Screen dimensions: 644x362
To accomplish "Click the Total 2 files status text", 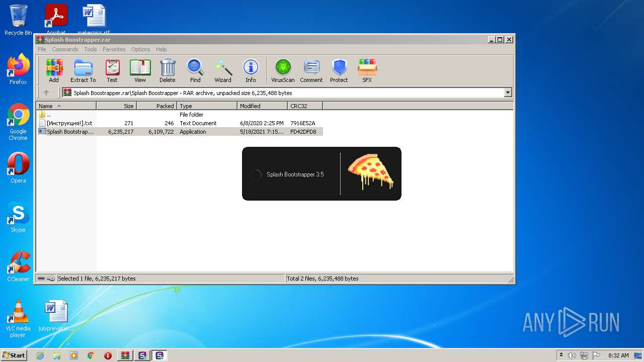I will point(323,279).
